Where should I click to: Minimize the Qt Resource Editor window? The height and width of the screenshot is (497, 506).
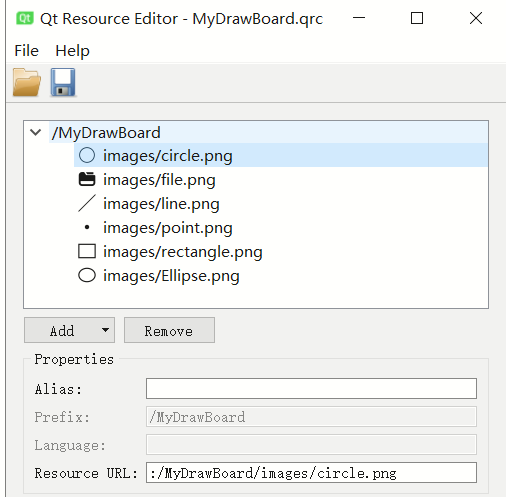[359, 18]
